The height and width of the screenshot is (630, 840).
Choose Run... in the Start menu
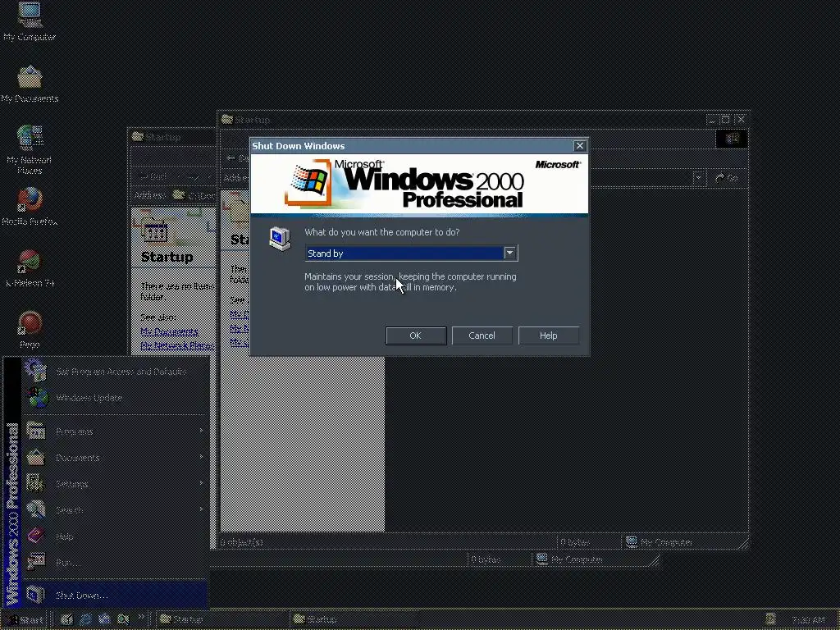coord(115,563)
